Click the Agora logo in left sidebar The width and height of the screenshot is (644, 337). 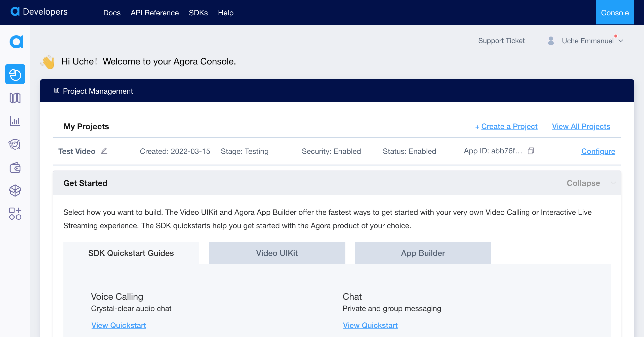click(16, 42)
